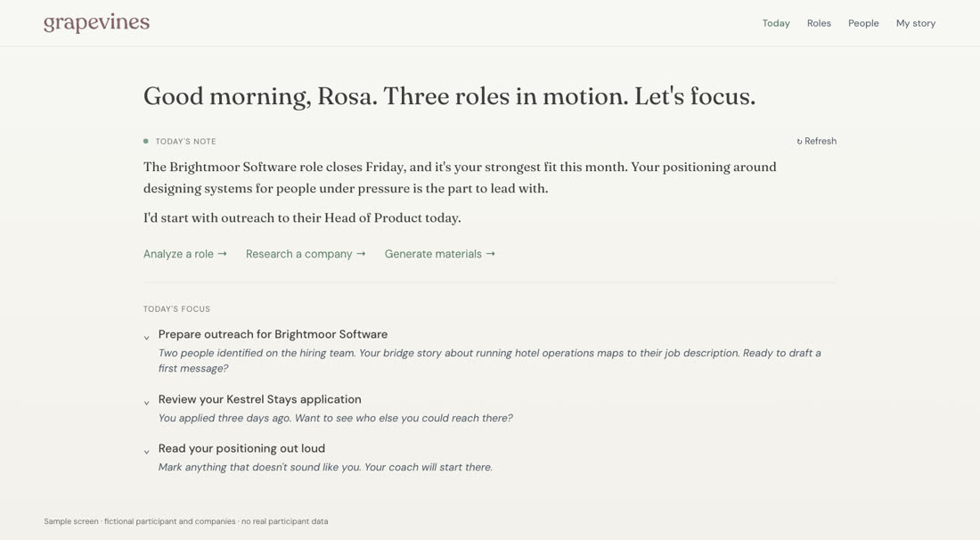Click 'Two people identified on the hiring team' description

[489, 361]
